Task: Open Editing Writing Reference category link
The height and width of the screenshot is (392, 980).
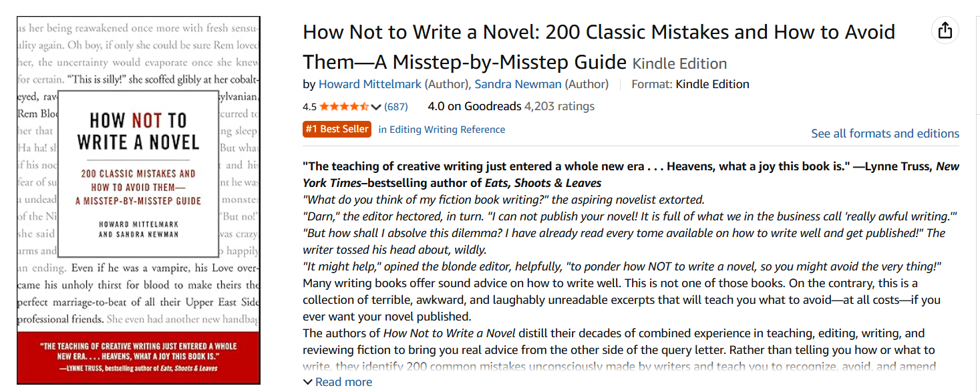Action: pos(442,130)
